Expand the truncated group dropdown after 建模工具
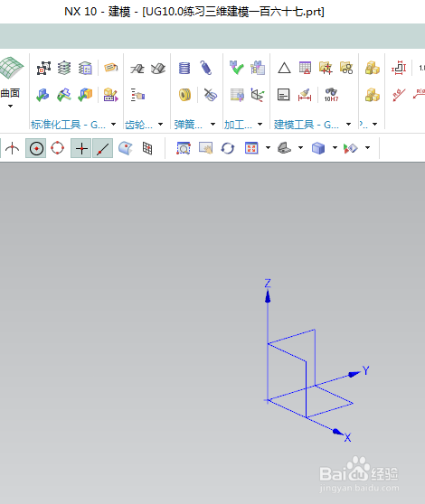This screenshot has width=425, height=504. (374, 124)
